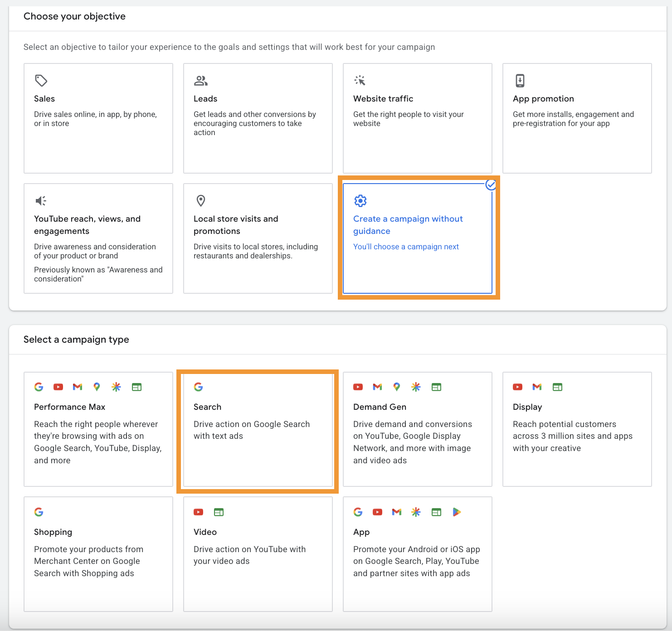The height and width of the screenshot is (631, 672).
Task: Click the 'Select a campaign type' heading
Action: click(x=76, y=340)
